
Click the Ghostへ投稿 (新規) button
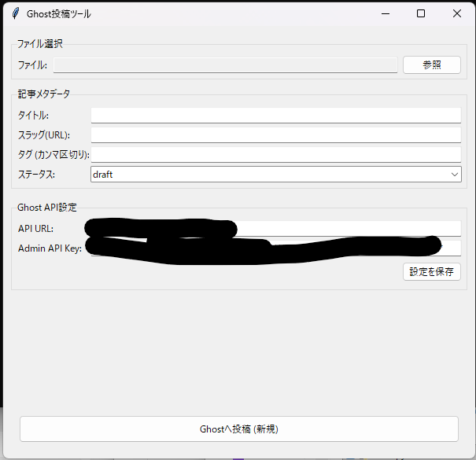click(239, 429)
